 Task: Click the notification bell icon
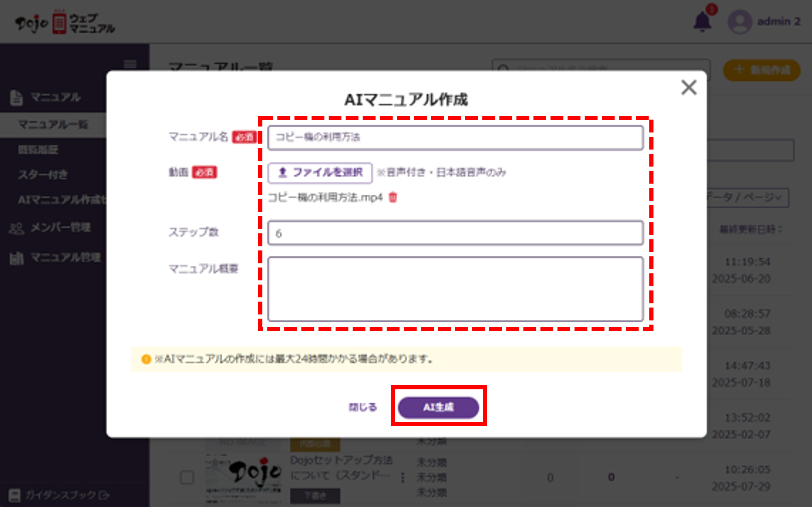tap(702, 22)
